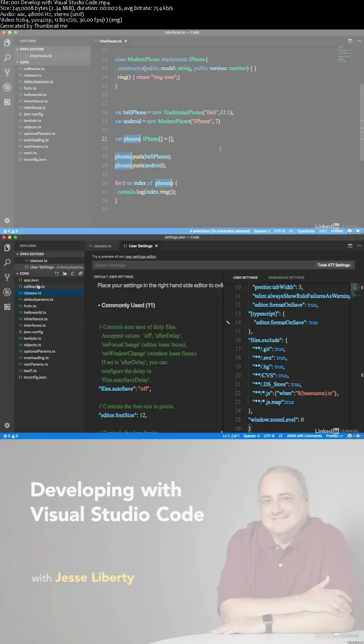Image resolution: width=364 pixels, height=644 pixels.
Task: Open helloworld.ts in the interfaces.ts window
Action: pos(35,95)
